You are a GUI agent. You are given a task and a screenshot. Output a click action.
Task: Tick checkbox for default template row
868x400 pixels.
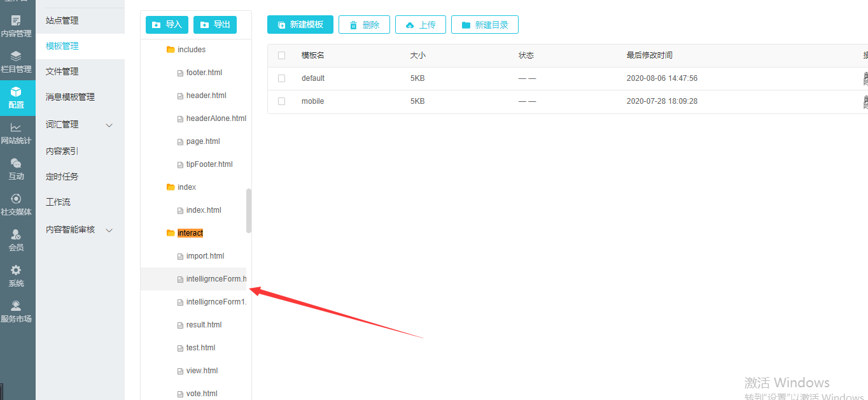(281, 78)
